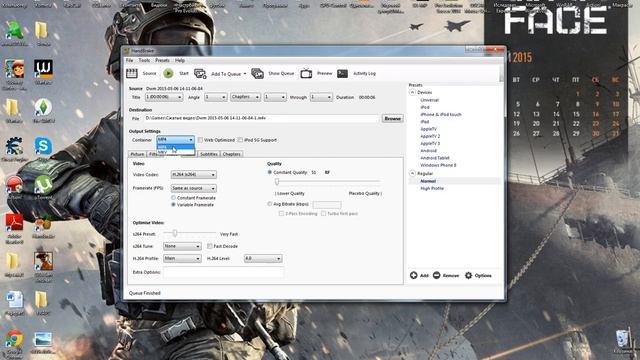Open the Warface W desktop shortcut
This screenshot has height=360, width=640.
[x=43, y=69]
